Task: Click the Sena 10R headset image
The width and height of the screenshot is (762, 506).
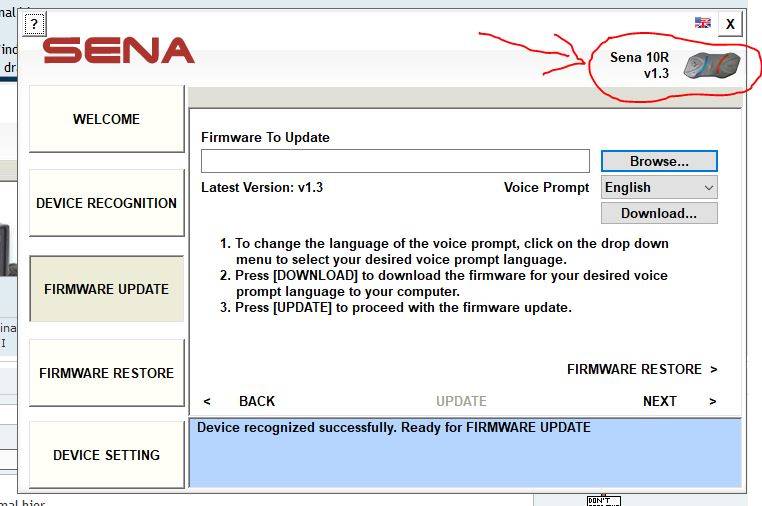Action: (711, 66)
